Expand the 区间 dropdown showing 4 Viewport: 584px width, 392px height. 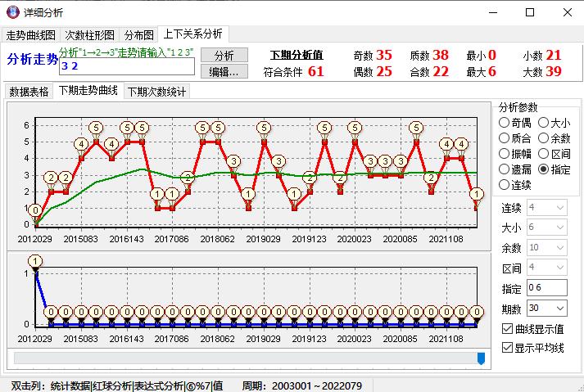coord(547,268)
